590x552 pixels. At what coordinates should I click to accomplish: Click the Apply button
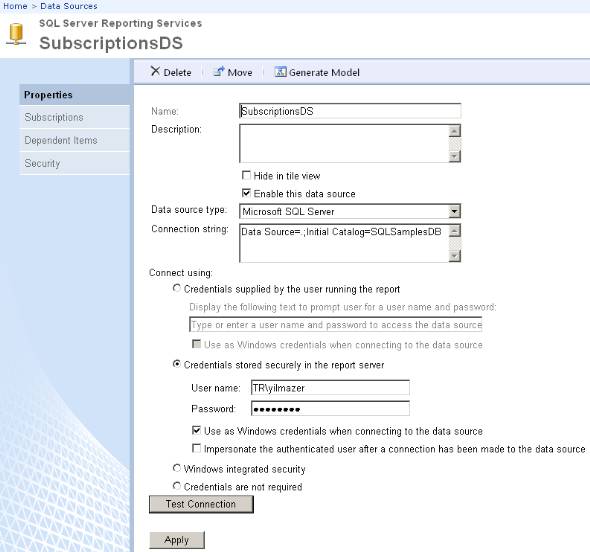[177, 540]
